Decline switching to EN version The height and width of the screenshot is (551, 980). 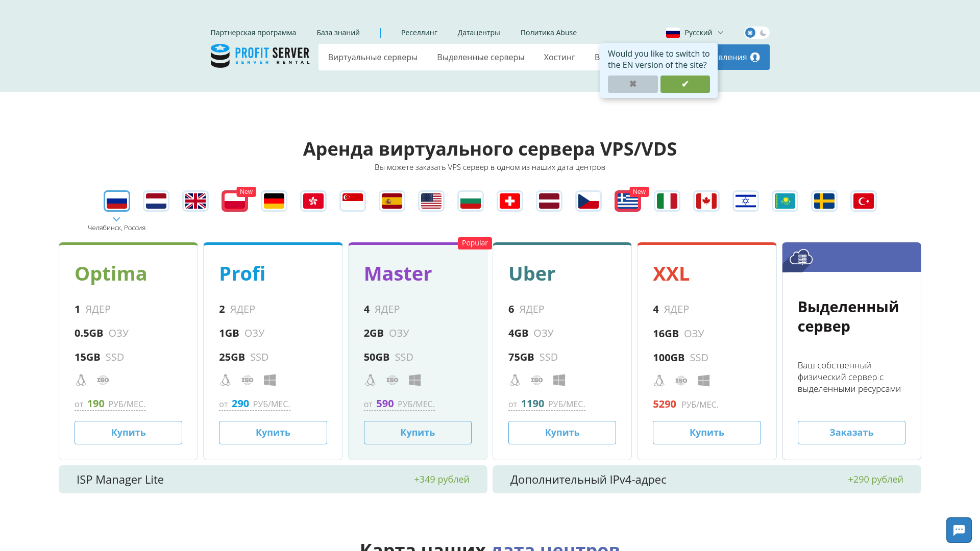632,84
